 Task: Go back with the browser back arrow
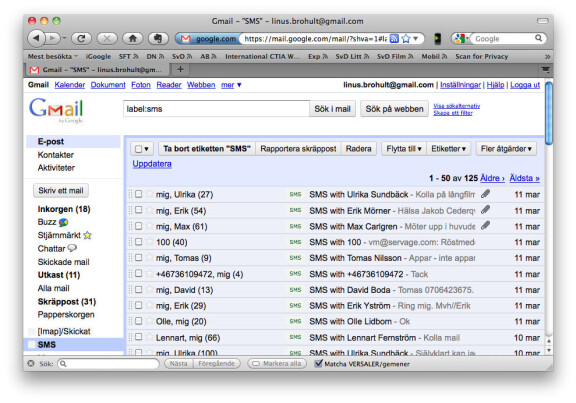pyautogui.click(x=36, y=38)
